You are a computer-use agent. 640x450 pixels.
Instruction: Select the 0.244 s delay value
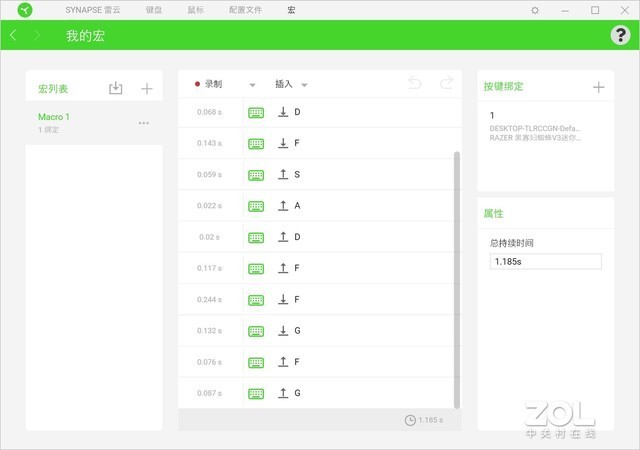209,300
